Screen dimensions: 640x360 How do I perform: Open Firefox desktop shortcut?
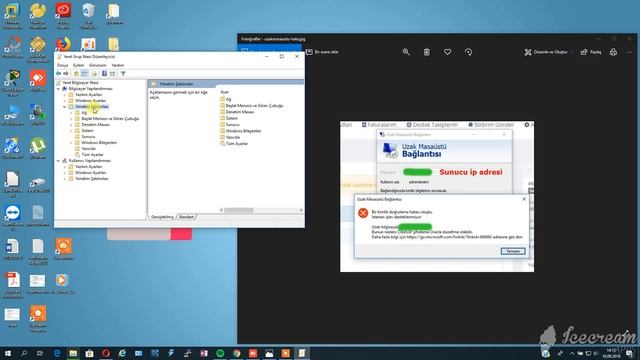(63, 44)
